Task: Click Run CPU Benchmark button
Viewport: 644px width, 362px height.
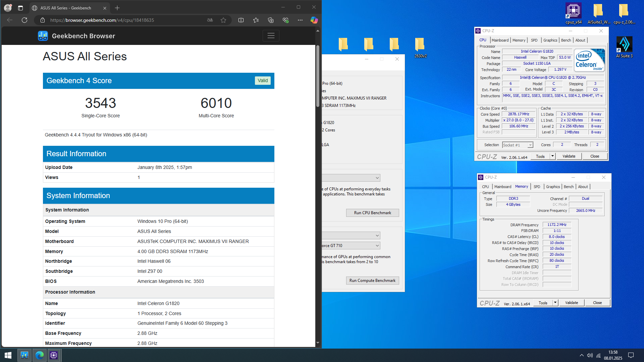Action: tap(373, 213)
